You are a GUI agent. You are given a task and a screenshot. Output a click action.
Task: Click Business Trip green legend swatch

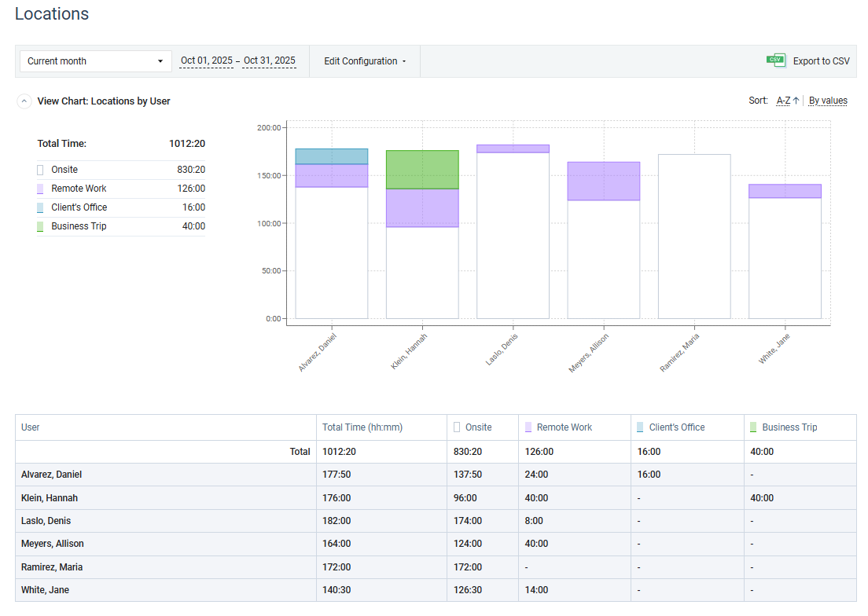[40, 226]
